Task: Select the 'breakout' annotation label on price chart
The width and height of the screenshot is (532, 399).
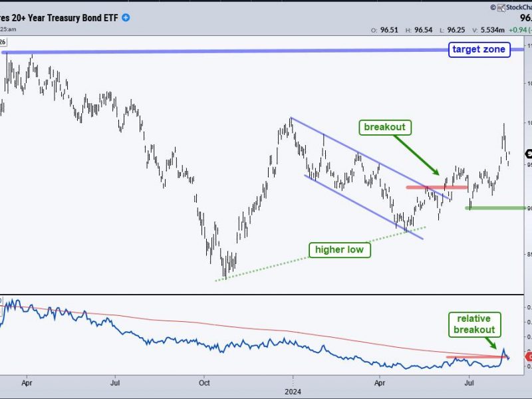Action: pyautogui.click(x=385, y=127)
